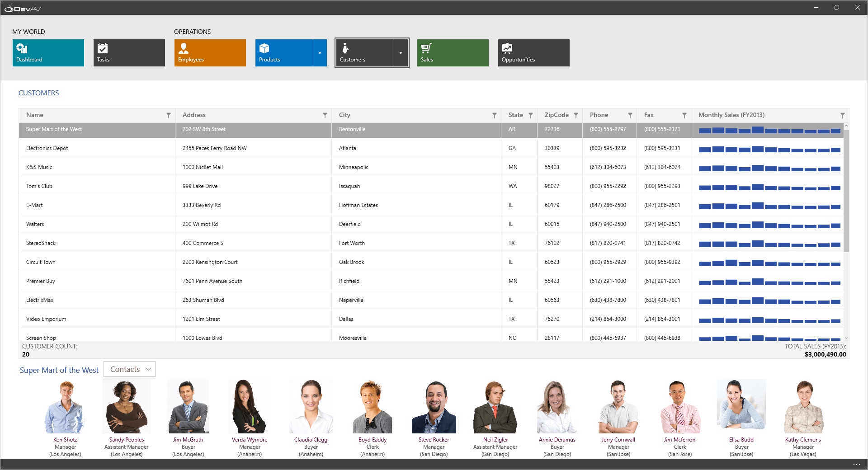868x470 pixels.
Task: Open the Opportunities tile
Action: click(x=534, y=53)
